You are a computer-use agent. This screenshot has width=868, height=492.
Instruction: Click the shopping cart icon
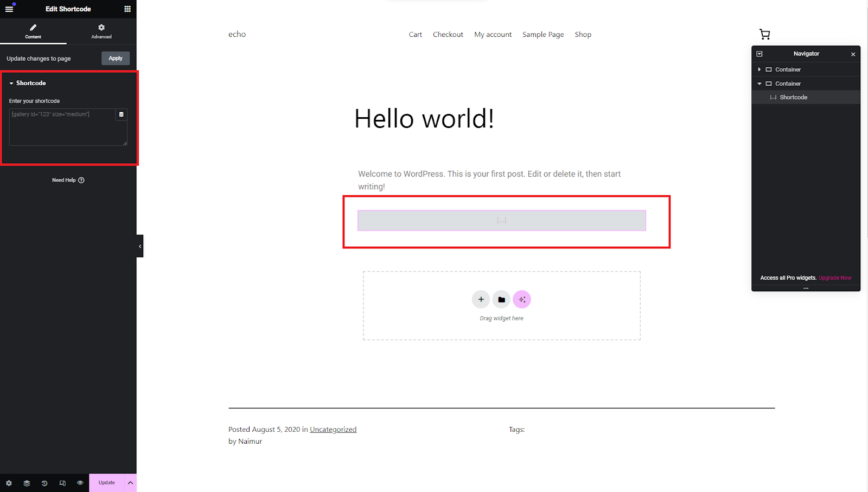(x=764, y=35)
